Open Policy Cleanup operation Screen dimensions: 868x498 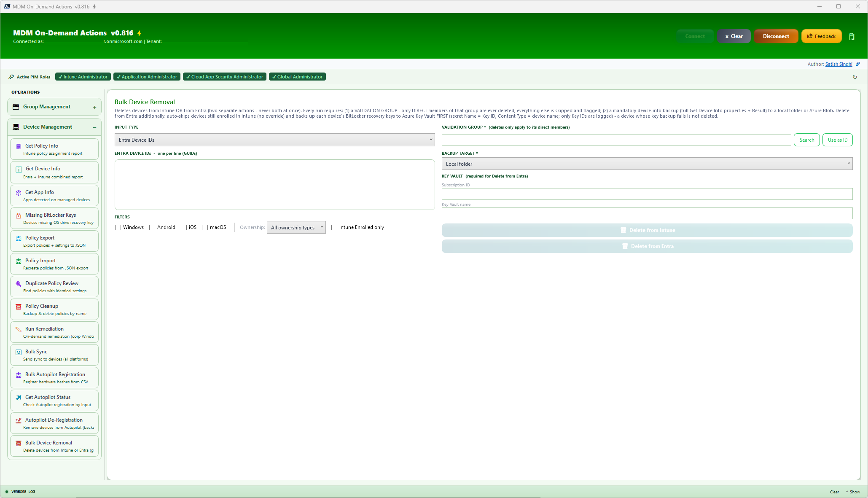(x=54, y=310)
